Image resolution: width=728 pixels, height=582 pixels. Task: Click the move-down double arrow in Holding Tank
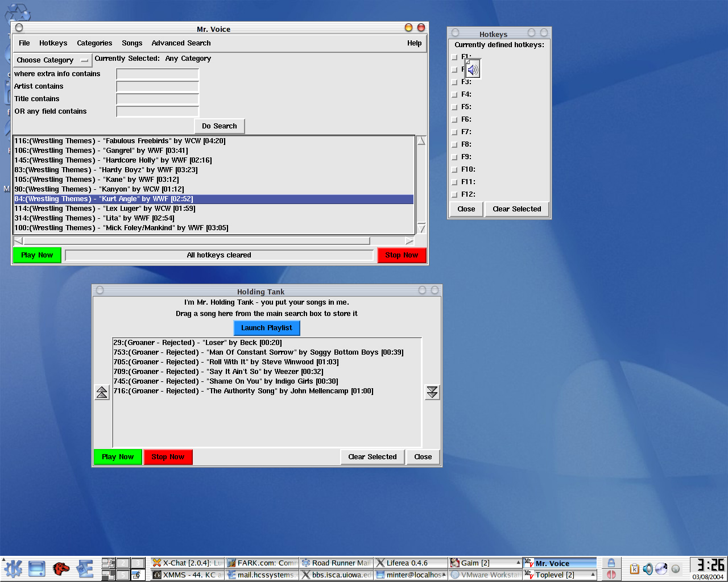click(432, 392)
